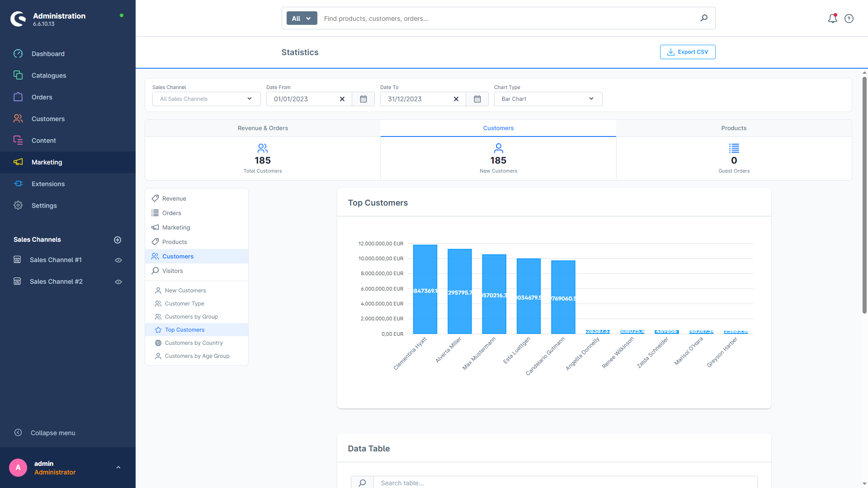Collapse the admin user section at bottom

click(118, 467)
